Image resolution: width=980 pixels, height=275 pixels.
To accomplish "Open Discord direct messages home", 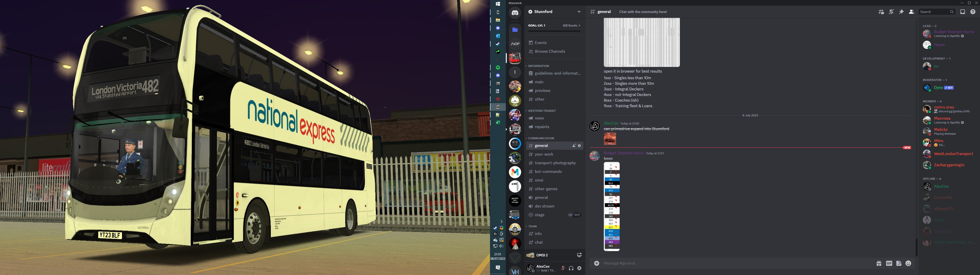I will (x=515, y=13).
